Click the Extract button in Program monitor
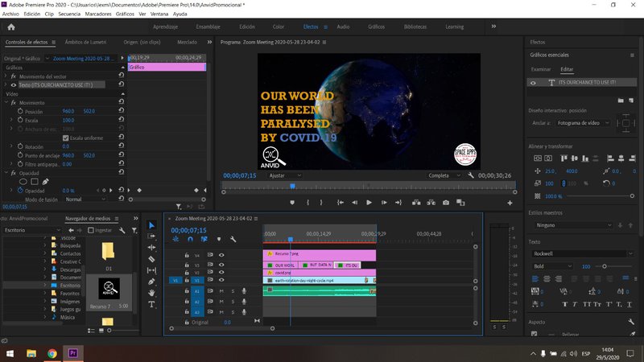644x362 pixels. click(x=431, y=203)
